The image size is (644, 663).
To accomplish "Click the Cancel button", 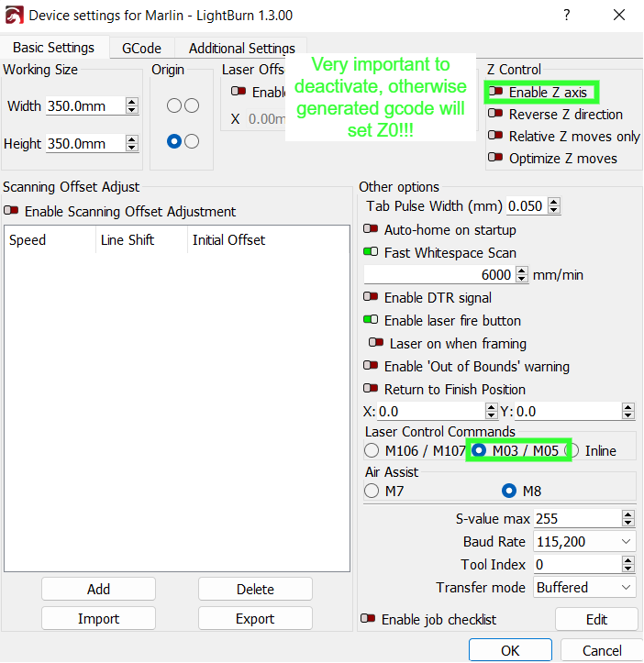I will coord(602,650).
